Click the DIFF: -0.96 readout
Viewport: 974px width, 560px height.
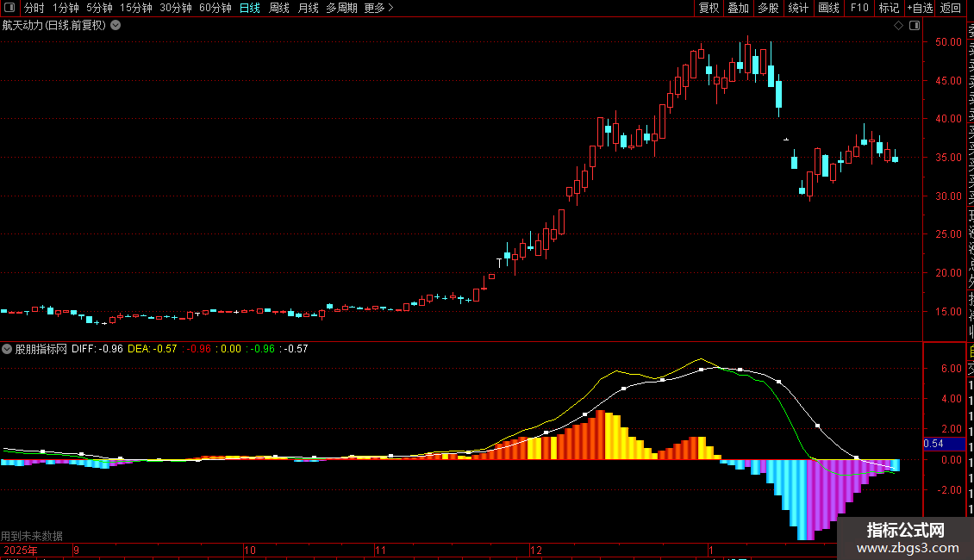(x=97, y=349)
